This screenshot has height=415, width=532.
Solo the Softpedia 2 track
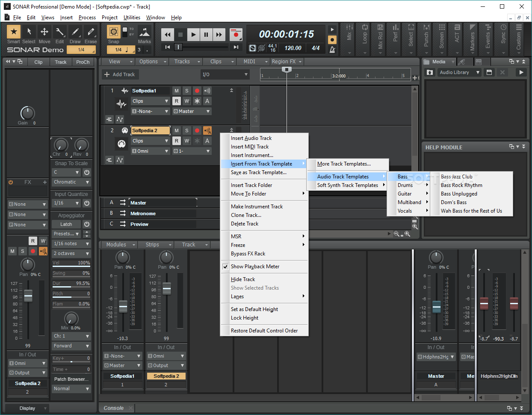click(x=187, y=130)
